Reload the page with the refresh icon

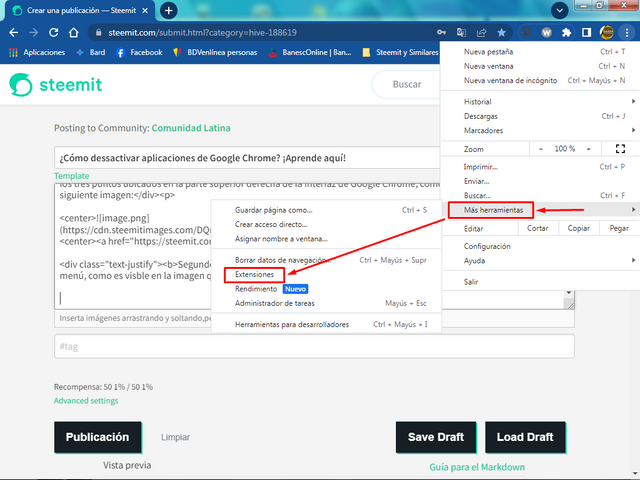[53, 33]
